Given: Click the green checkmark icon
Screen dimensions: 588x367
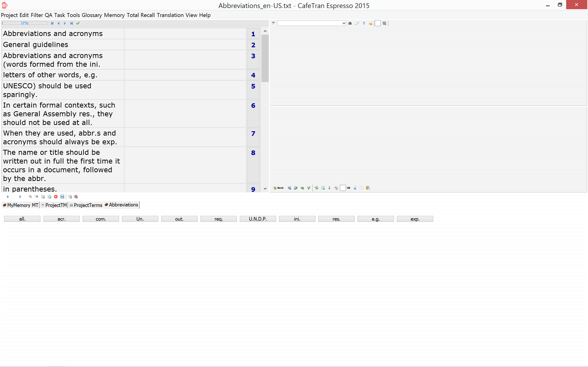Looking at the screenshot, I should (78, 23).
